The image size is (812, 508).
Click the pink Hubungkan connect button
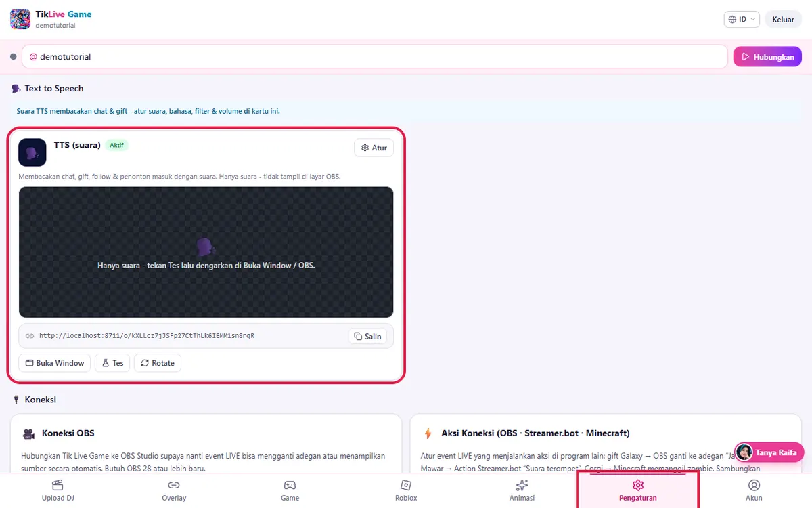(767, 57)
